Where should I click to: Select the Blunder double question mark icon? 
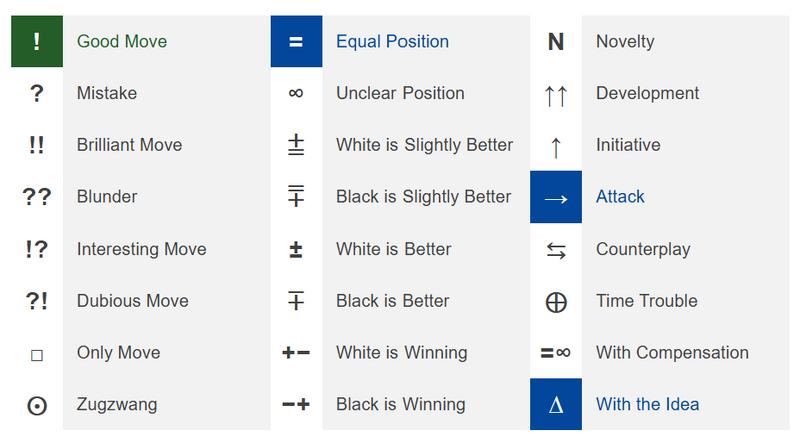coord(37,197)
